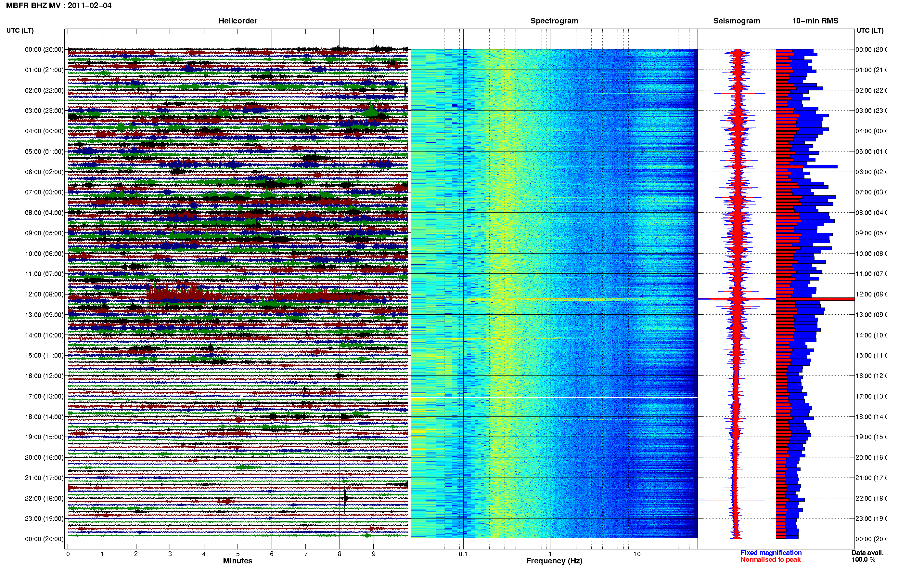Select left time label '03:00 (23:00)'
The height and width of the screenshot is (578, 924).
(x=44, y=111)
